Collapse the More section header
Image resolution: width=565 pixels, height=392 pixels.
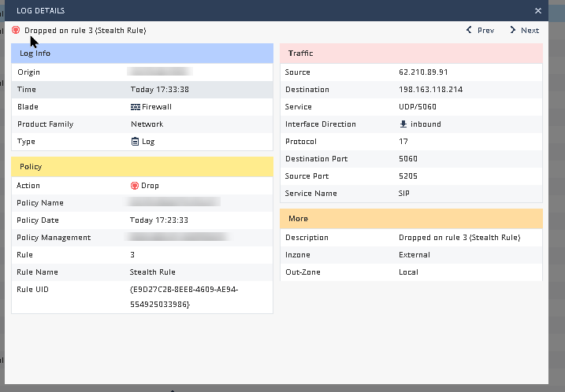coord(411,219)
